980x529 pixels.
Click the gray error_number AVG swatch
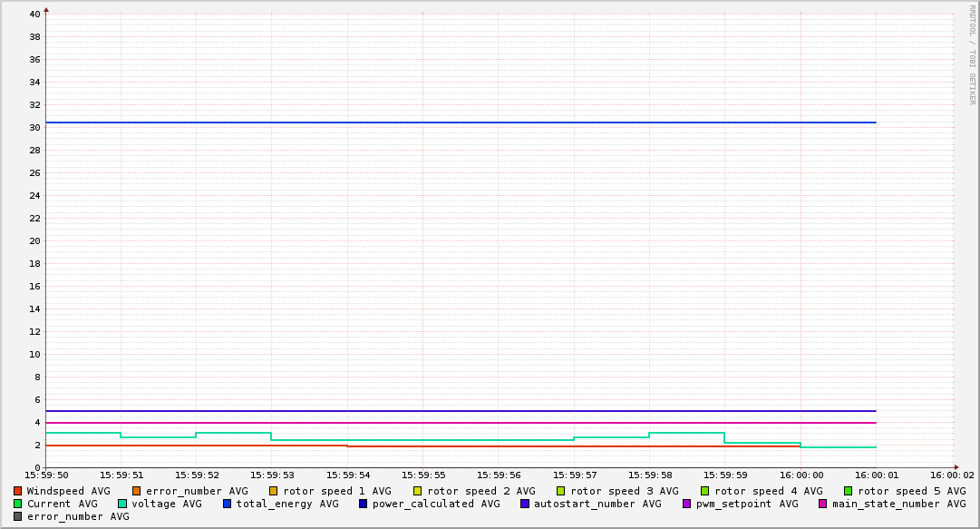(17, 516)
